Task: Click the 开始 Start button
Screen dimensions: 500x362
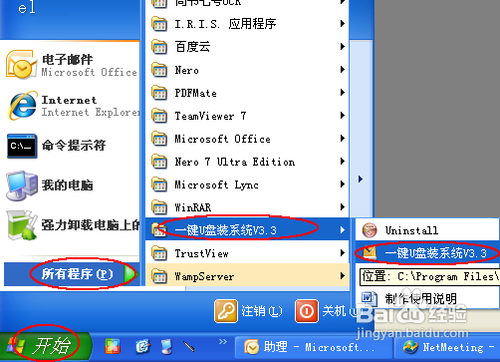Action: (46, 346)
